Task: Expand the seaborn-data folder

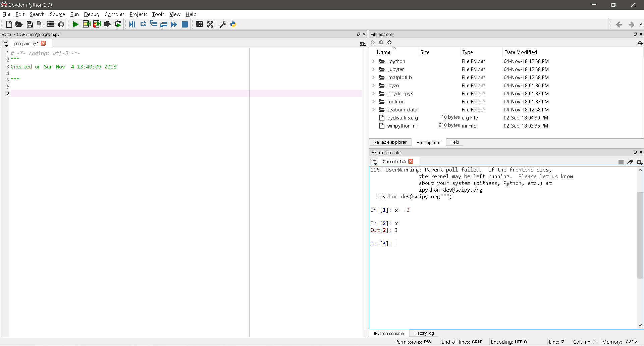Action: [373, 110]
